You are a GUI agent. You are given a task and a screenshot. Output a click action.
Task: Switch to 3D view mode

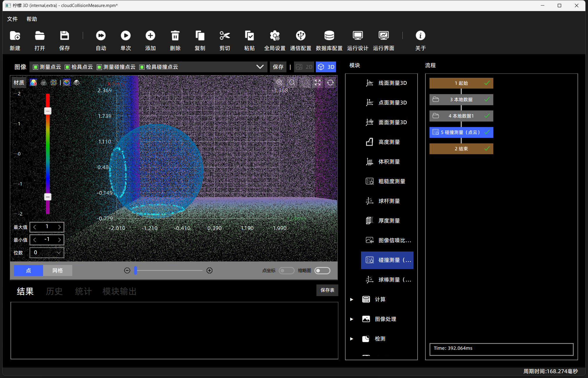coord(326,67)
